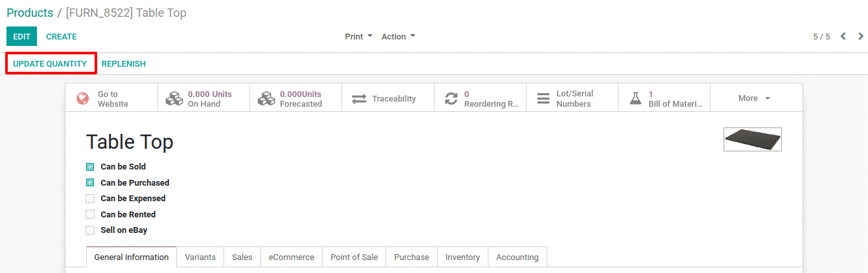Viewport: 868px width, 273px height.
Task: Click the Products breadcrumb link
Action: pos(30,13)
